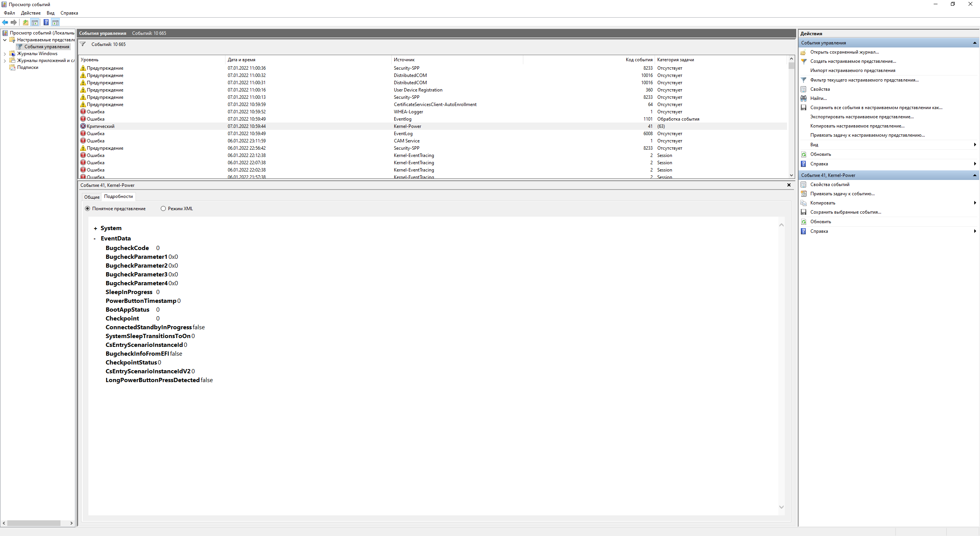The width and height of the screenshot is (980, 536).
Task: Collapse the EventData node
Action: click(x=95, y=239)
